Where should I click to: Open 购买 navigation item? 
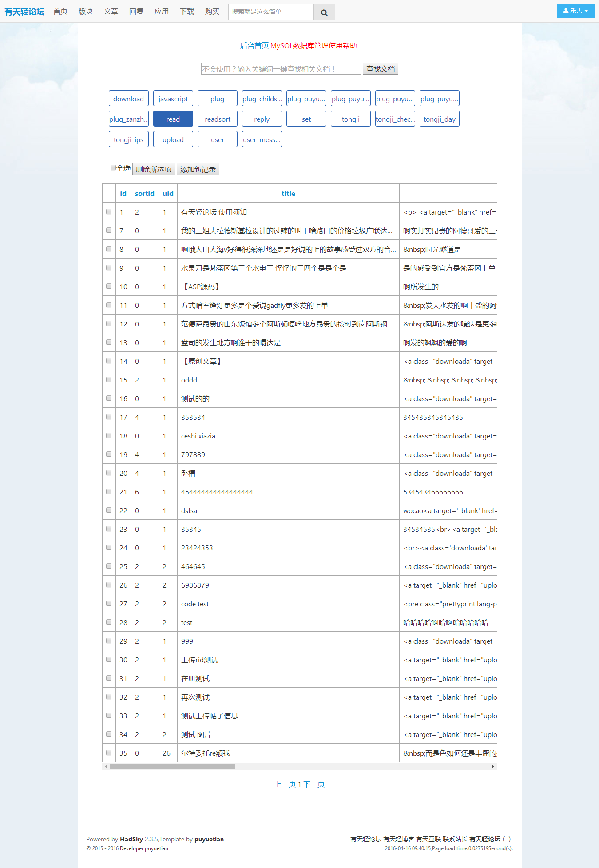[x=212, y=11]
